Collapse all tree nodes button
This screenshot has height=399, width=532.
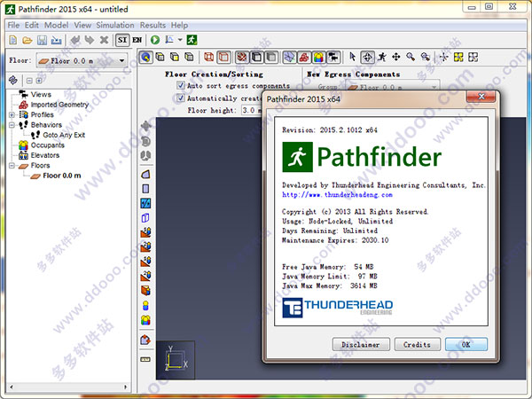coord(29,81)
